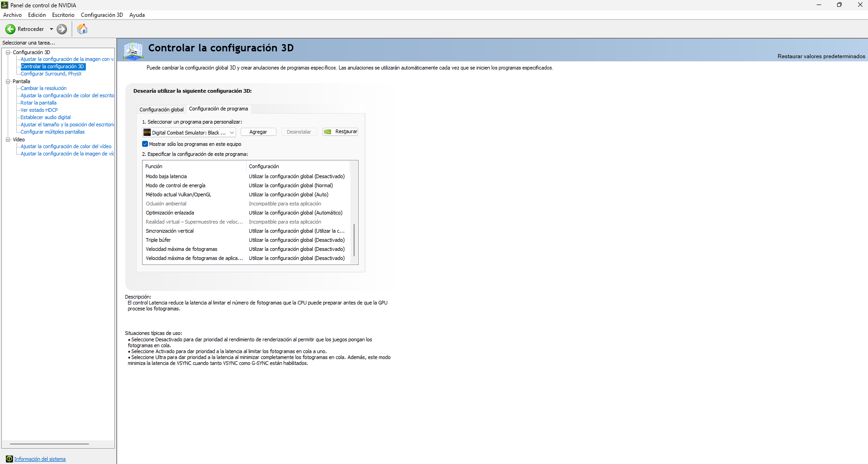Open the home page icon in toolbar
The width and height of the screenshot is (868, 464).
tap(82, 29)
